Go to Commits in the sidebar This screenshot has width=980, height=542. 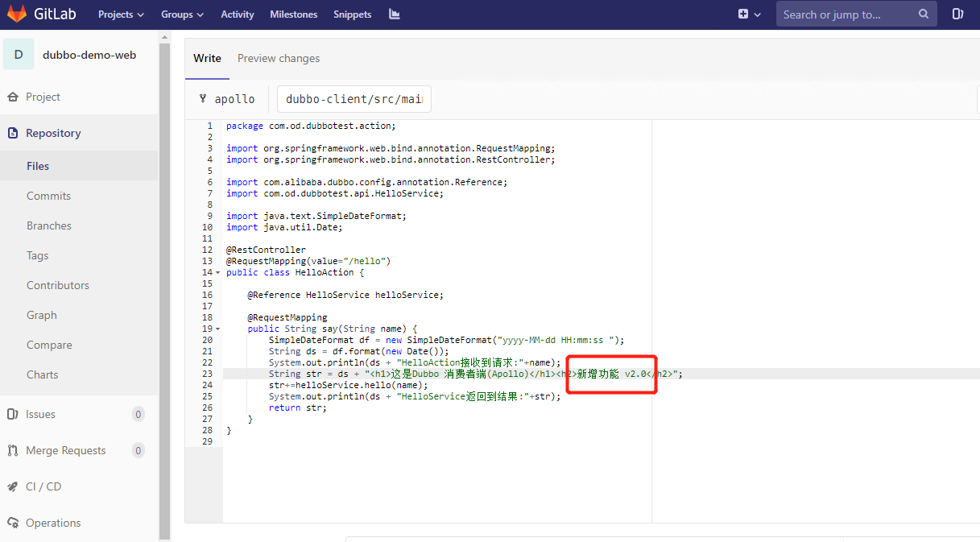pyautogui.click(x=48, y=196)
